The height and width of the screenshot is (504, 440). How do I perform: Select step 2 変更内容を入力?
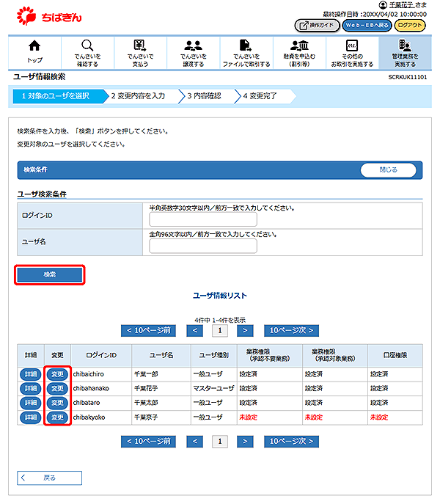(142, 96)
